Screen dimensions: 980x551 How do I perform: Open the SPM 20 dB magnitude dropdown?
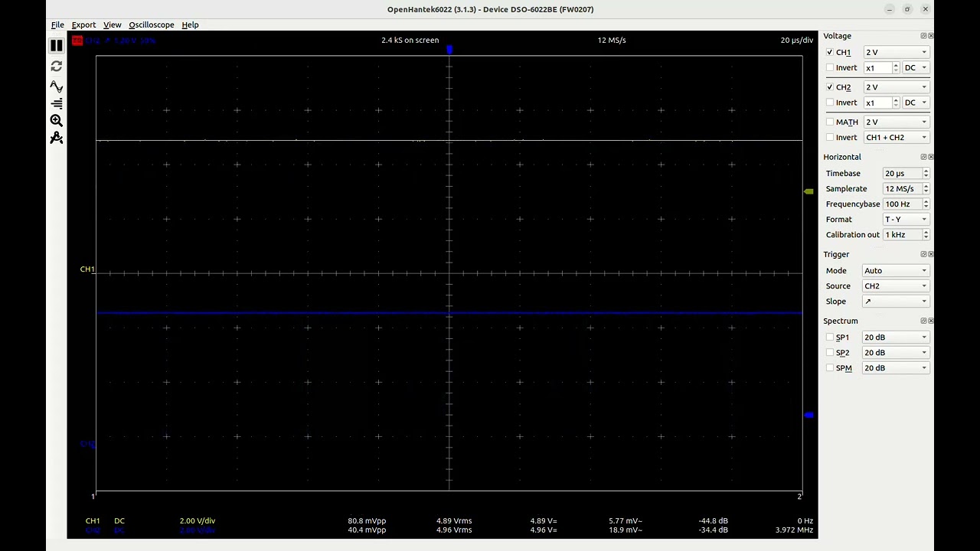click(x=896, y=368)
